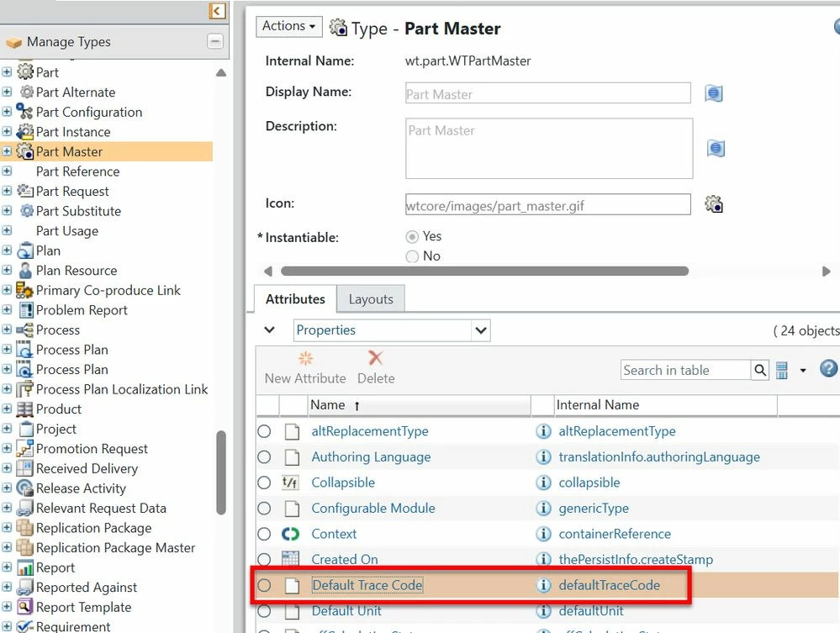Open the Actions dropdown menu

click(289, 26)
